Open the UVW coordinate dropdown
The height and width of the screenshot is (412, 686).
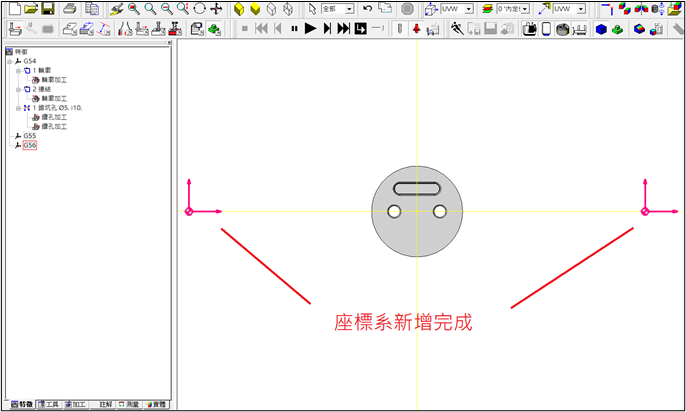tap(467, 8)
